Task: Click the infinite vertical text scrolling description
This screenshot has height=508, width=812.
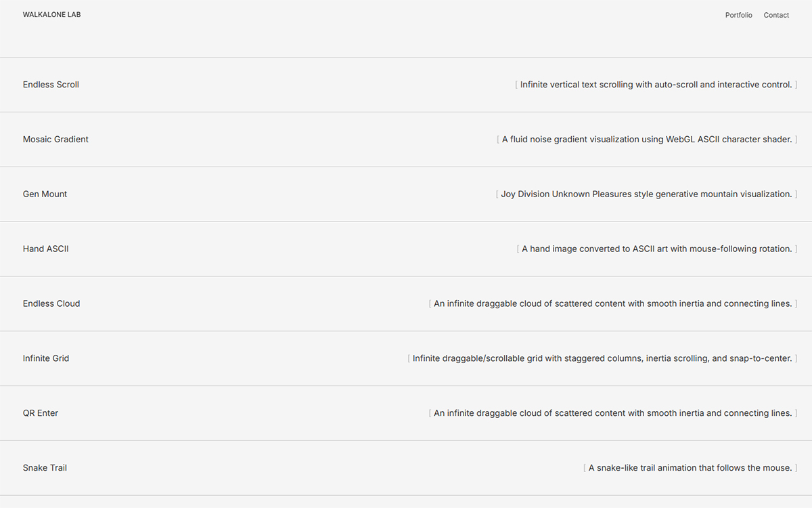Action: (x=656, y=85)
